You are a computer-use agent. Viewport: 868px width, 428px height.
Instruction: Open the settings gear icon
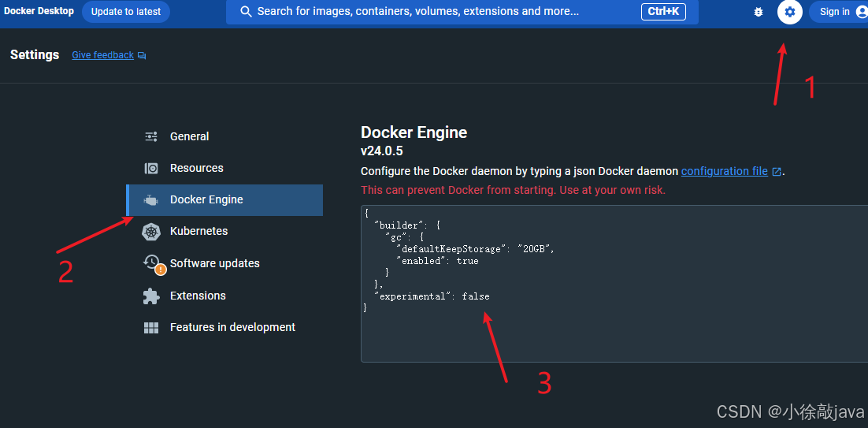coord(790,12)
